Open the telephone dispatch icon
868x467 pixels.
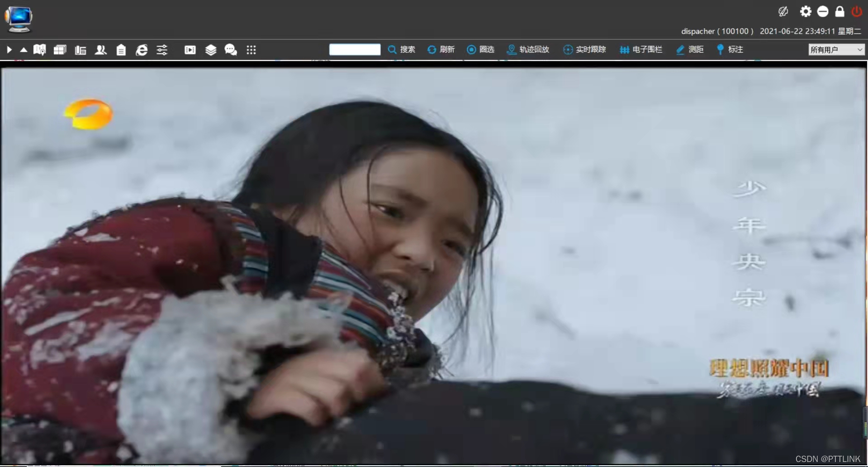click(x=81, y=50)
